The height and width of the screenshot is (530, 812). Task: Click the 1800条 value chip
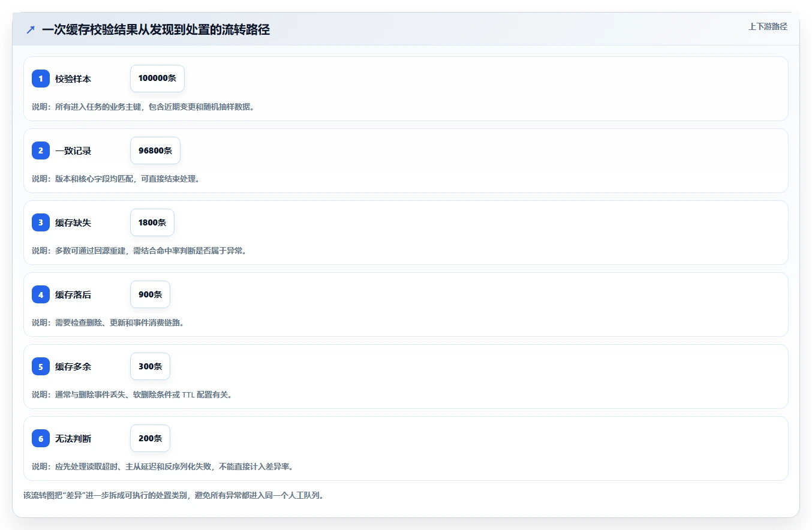[152, 222]
